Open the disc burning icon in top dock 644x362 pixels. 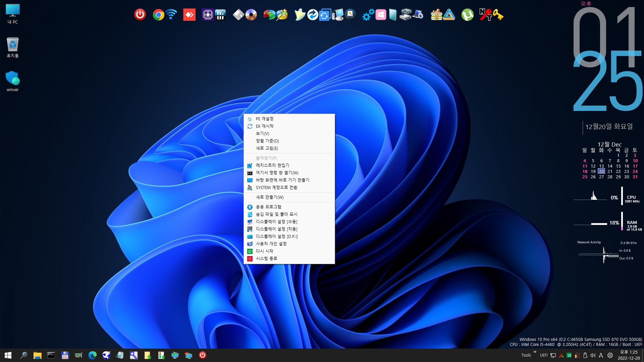pos(251,15)
